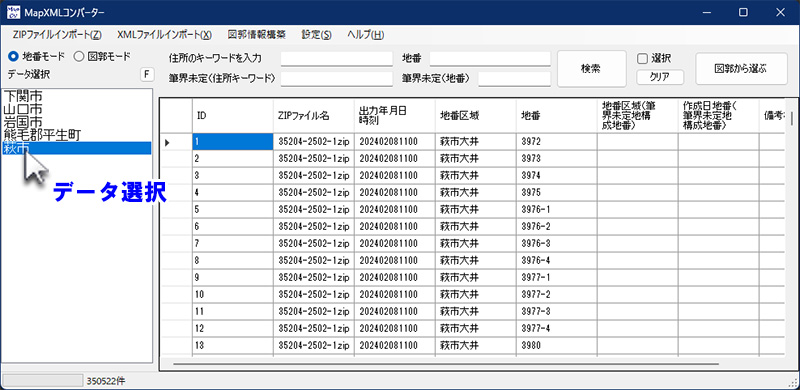The width and height of the screenshot is (800, 390).
Task: Maximize the MapXML Converter window
Action: coord(743,12)
